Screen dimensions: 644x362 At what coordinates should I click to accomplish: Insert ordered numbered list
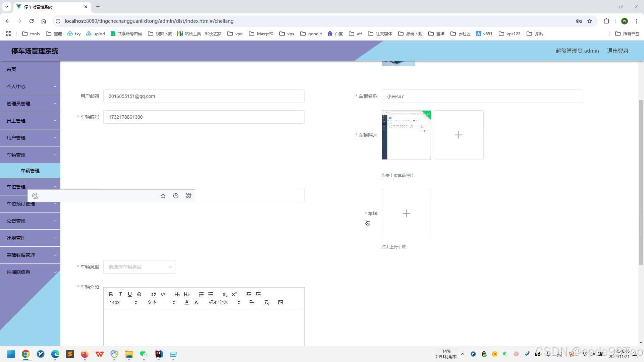201,294
